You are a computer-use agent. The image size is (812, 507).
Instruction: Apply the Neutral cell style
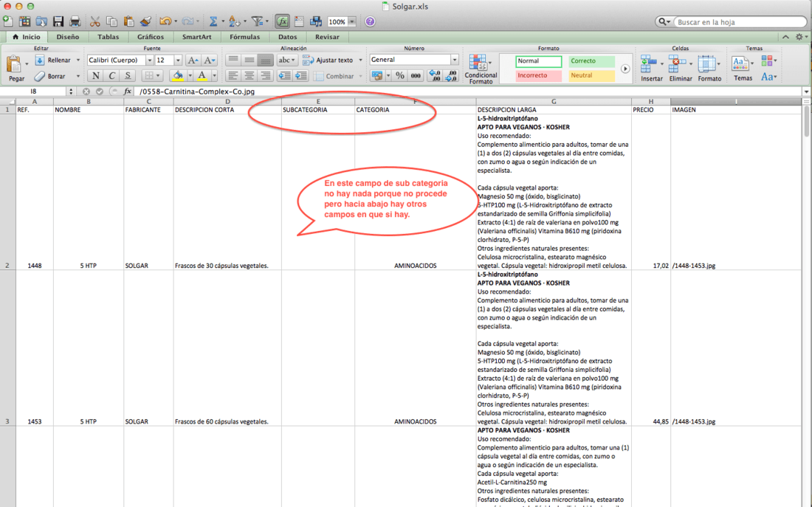pyautogui.click(x=591, y=75)
